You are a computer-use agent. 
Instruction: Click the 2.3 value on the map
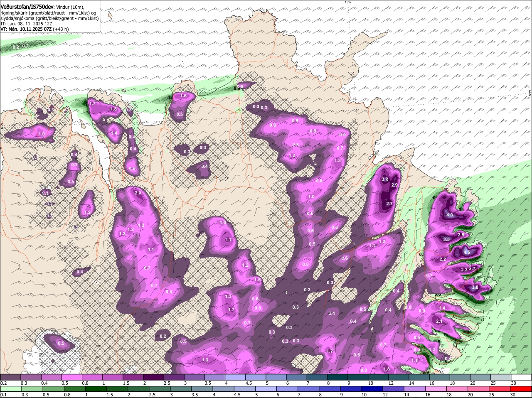pos(464,270)
